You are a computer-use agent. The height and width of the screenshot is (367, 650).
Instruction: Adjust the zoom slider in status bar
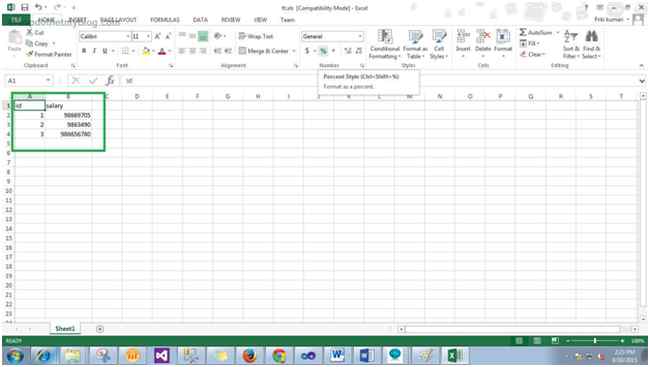pyautogui.click(x=595, y=340)
